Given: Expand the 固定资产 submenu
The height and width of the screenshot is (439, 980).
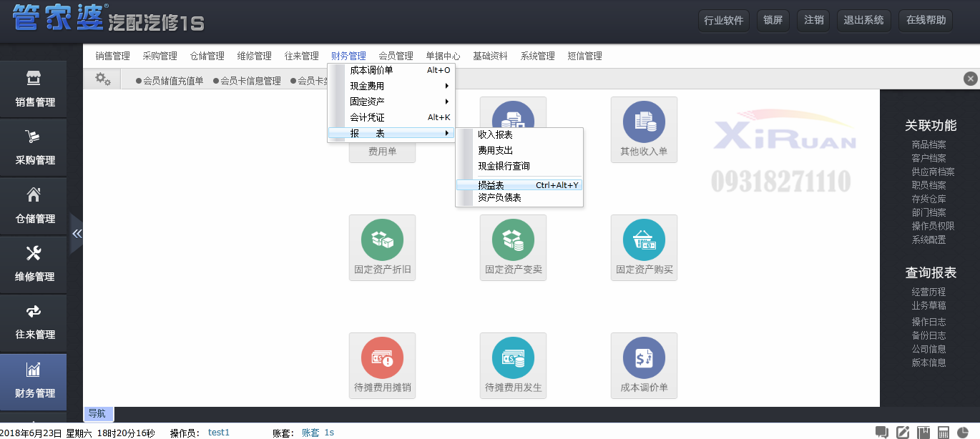Looking at the screenshot, I should coord(391,102).
